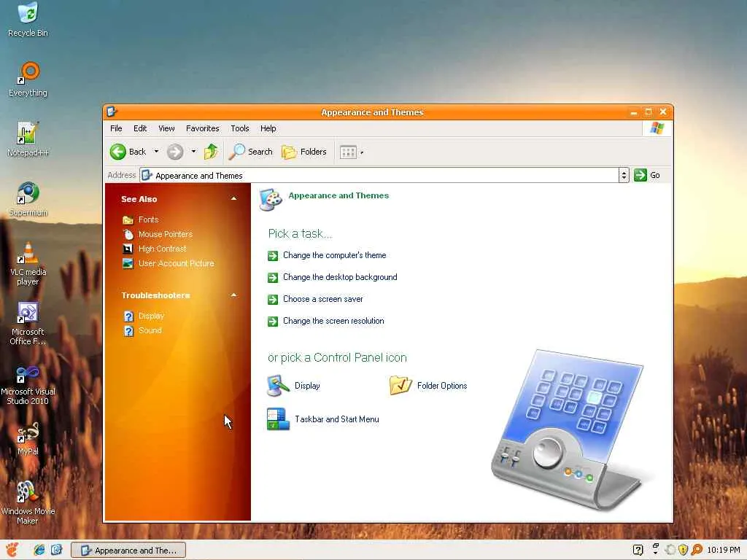Click the Appearance and Themes palette icon

coord(271,200)
